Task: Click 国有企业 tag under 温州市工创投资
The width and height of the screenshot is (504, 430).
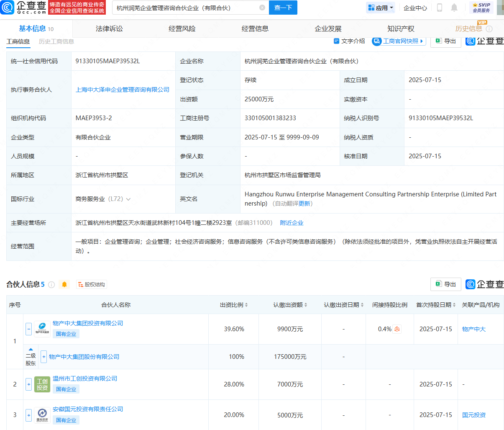Action: coord(66,389)
